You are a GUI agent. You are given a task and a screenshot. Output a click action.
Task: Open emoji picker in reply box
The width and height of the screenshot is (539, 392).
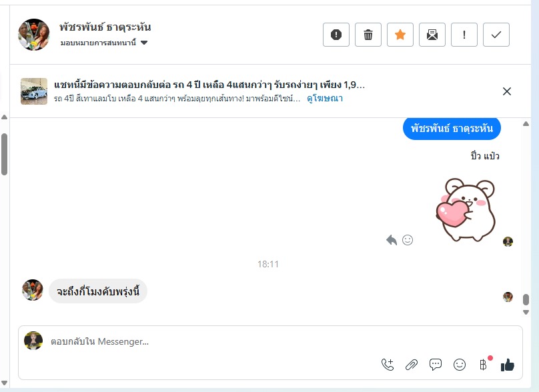(459, 365)
